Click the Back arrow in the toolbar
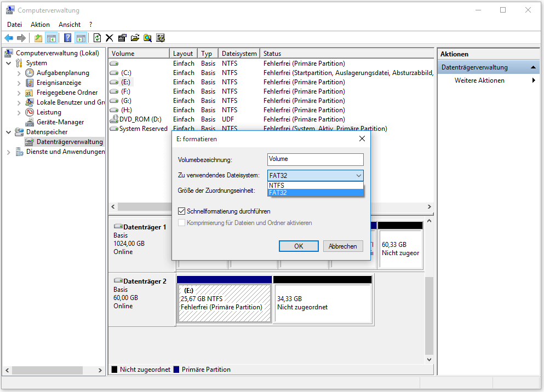Screen dimensions: 544x392 click(9, 38)
